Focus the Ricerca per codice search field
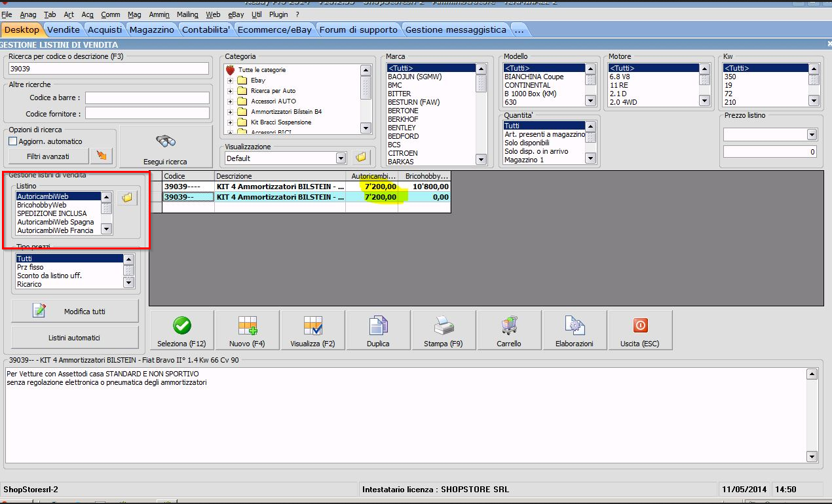Screen dimensions: 832x504 tap(108, 68)
